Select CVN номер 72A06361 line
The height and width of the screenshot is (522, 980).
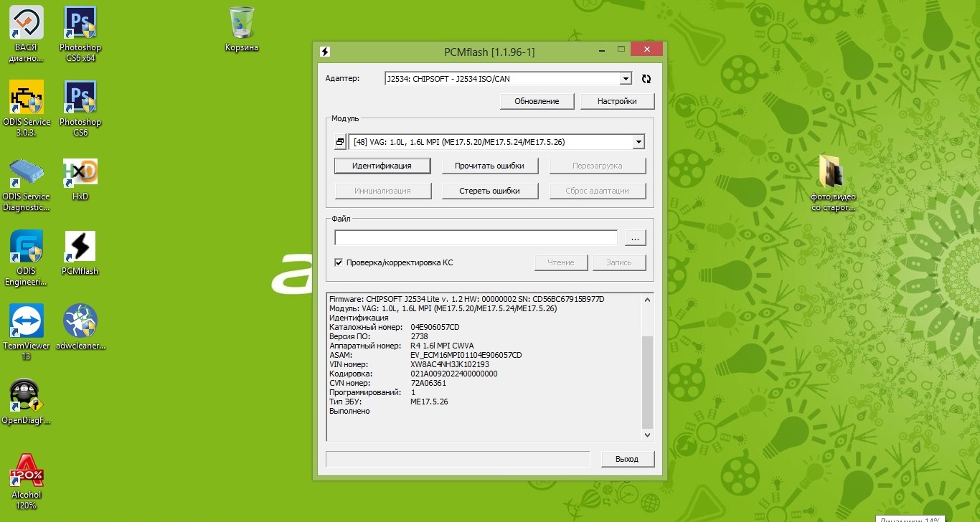click(387, 383)
